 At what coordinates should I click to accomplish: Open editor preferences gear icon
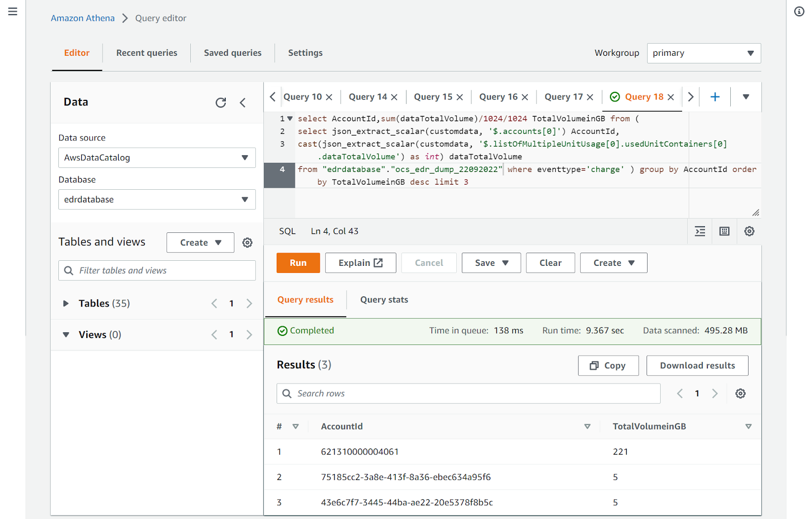click(x=750, y=231)
